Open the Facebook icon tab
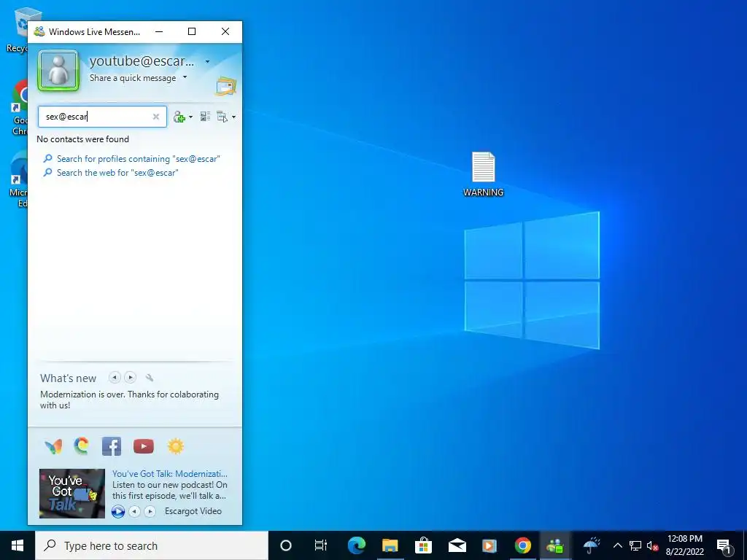 point(112,446)
